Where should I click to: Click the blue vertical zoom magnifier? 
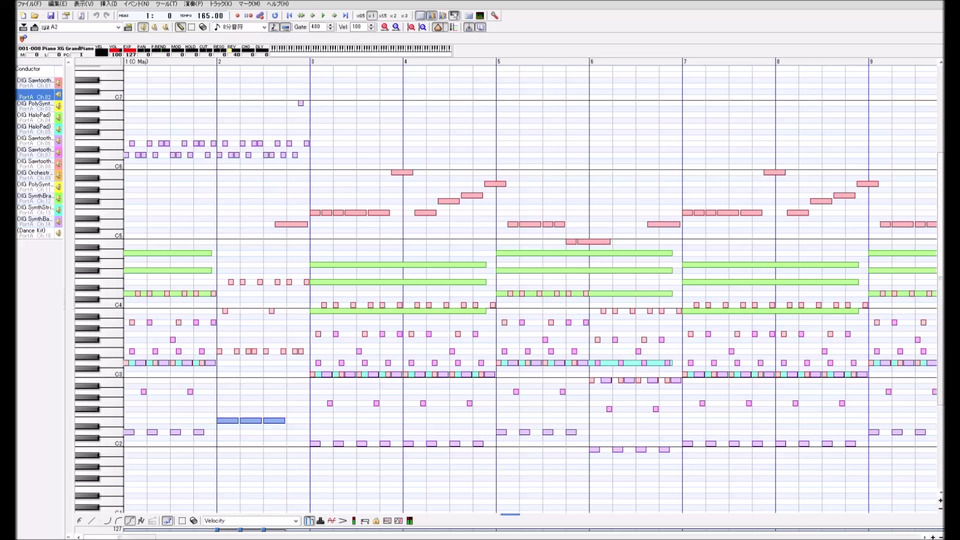[422, 27]
